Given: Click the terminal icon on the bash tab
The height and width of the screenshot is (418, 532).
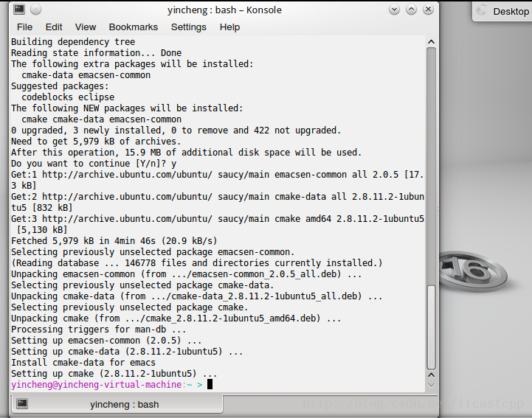Looking at the screenshot, I should pos(22,403).
